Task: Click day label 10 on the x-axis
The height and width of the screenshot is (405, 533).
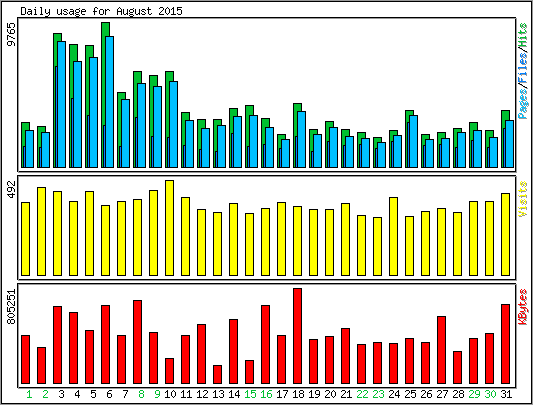Action: (170, 394)
